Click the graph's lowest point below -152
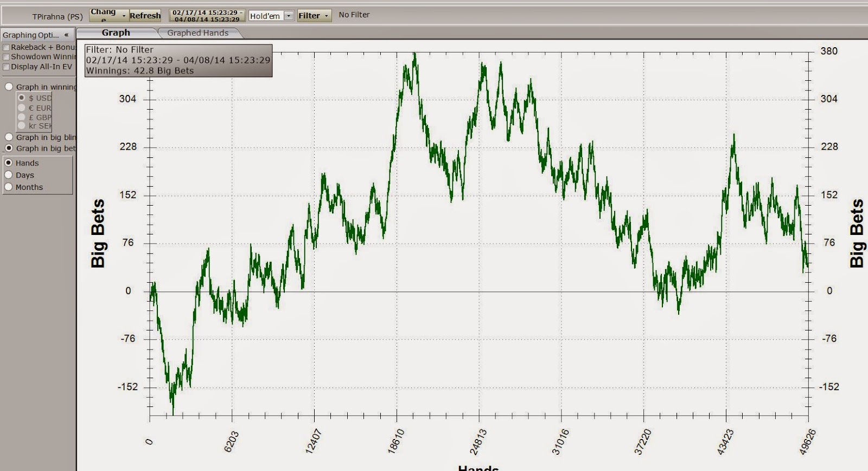The height and width of the screenshot is (471, 868). (x=173, y=412)
